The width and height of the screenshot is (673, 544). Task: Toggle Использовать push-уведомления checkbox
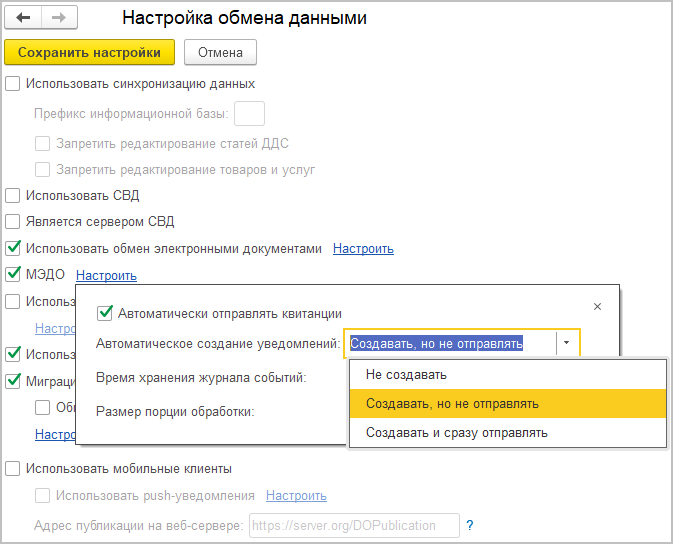pyautogui.click(x=42, y=495)
